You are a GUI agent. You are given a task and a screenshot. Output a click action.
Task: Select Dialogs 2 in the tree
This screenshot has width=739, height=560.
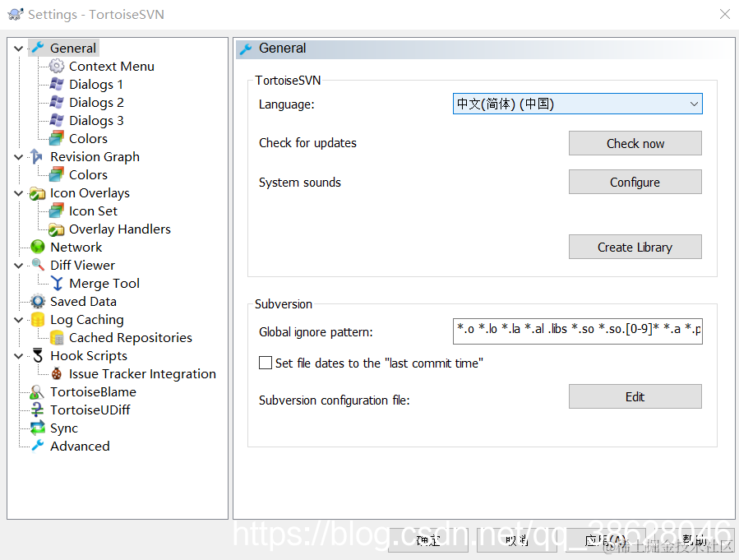[x=96, y=102]
